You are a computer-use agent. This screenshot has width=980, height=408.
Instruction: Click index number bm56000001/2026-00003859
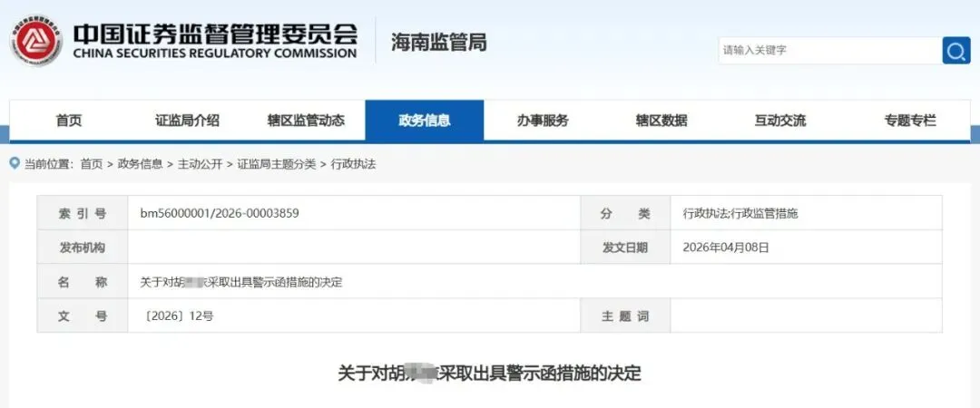pos(220,213)
